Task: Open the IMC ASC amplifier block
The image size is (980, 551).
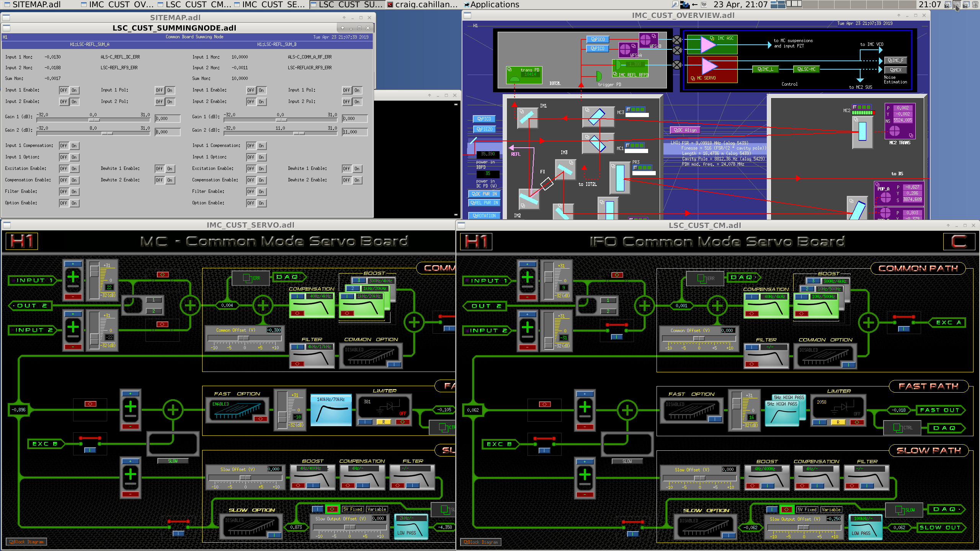Action: [x=712, y=45]
